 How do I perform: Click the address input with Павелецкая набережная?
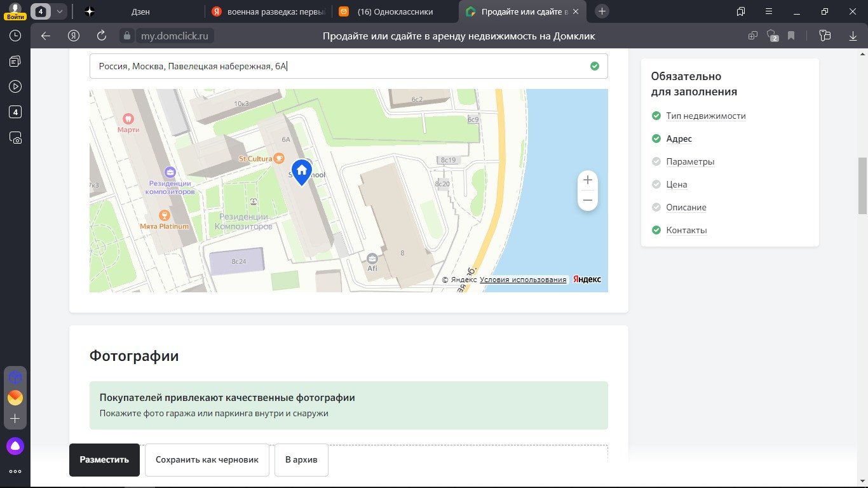click(348, 66)
